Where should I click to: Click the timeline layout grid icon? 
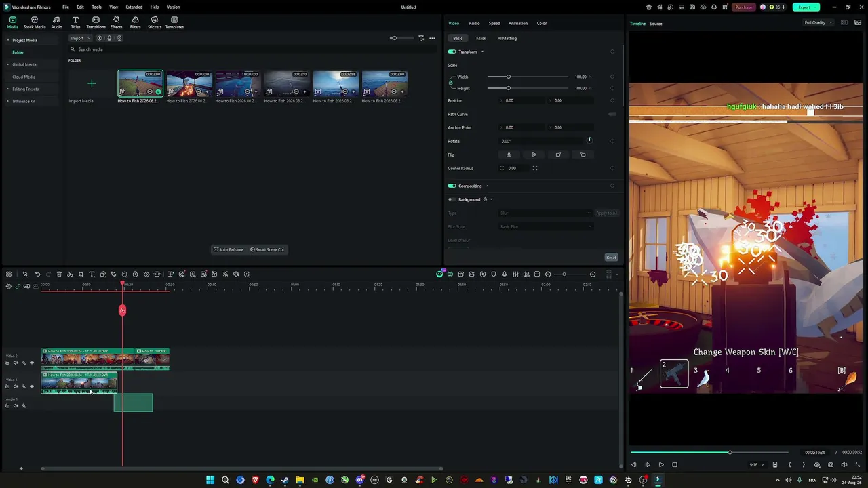pos(9,274)
